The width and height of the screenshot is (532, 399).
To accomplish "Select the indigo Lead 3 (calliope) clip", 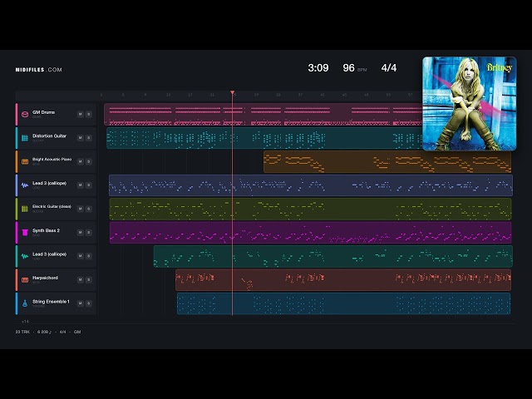I will pos(311,185).
